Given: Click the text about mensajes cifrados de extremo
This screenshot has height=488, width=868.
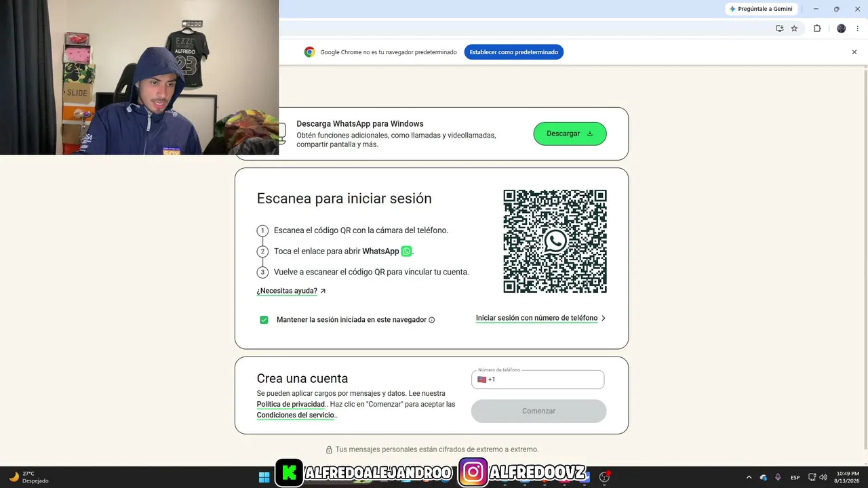Looking at the screenshot, I should [437, 449].
